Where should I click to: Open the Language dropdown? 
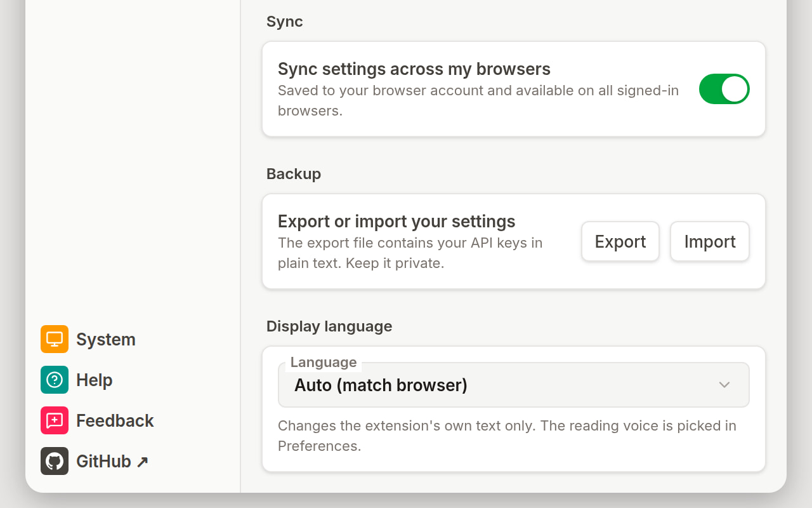(x=514, y=385)
